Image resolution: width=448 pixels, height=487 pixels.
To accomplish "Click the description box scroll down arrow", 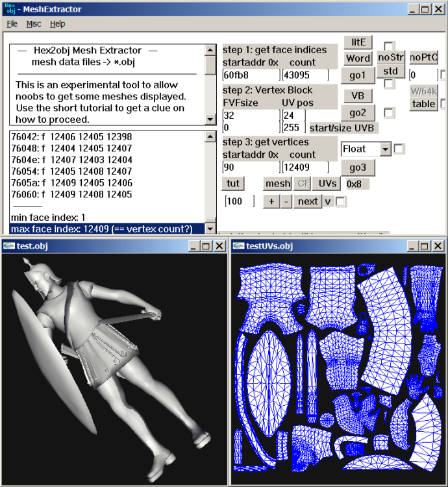I will click(210, 119).
